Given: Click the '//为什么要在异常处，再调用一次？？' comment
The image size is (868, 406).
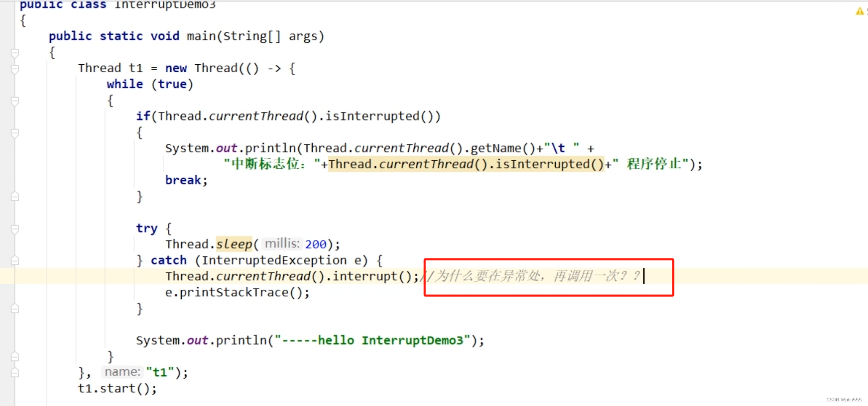Looking at the screenshot, I should 532,277.
